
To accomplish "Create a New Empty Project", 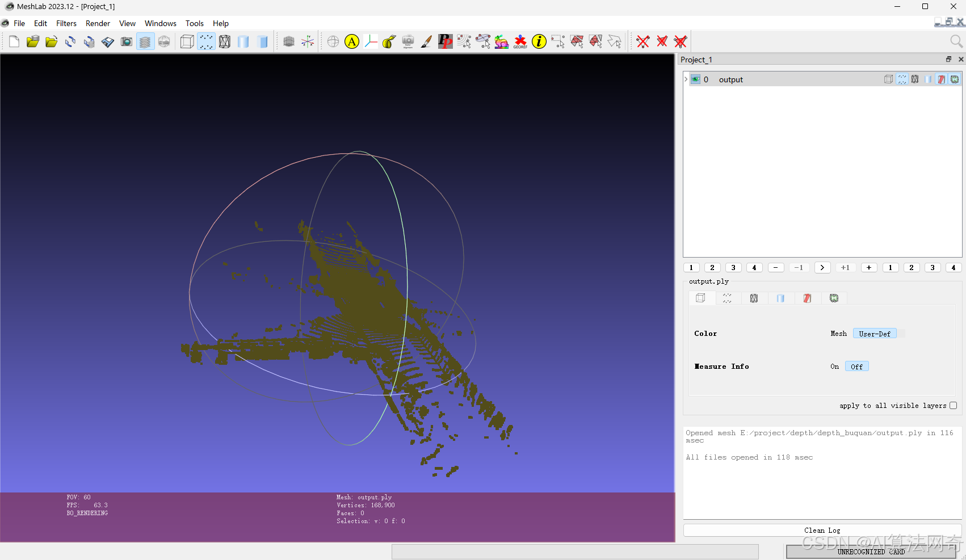I will click(14, 41).
